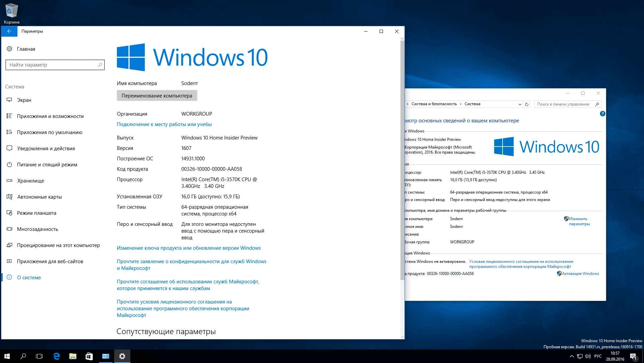Open the privacy statement link for служб Windows
This screenshot has width=644, height=363.
[191, 265]
